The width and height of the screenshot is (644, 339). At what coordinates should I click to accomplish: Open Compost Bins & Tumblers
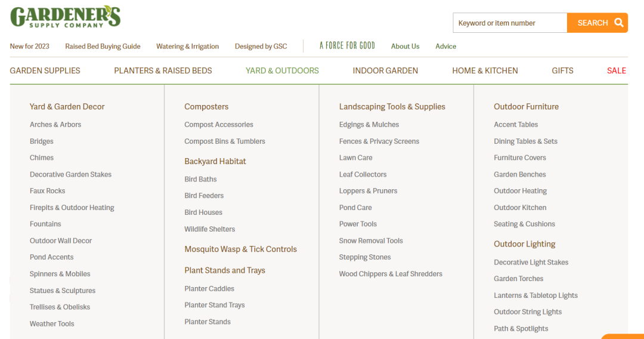pos(225,141)
